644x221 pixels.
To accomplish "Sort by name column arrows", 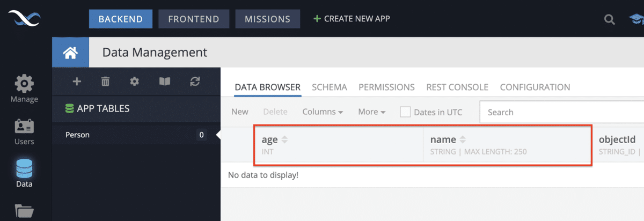I will click(x=463, y=140).
